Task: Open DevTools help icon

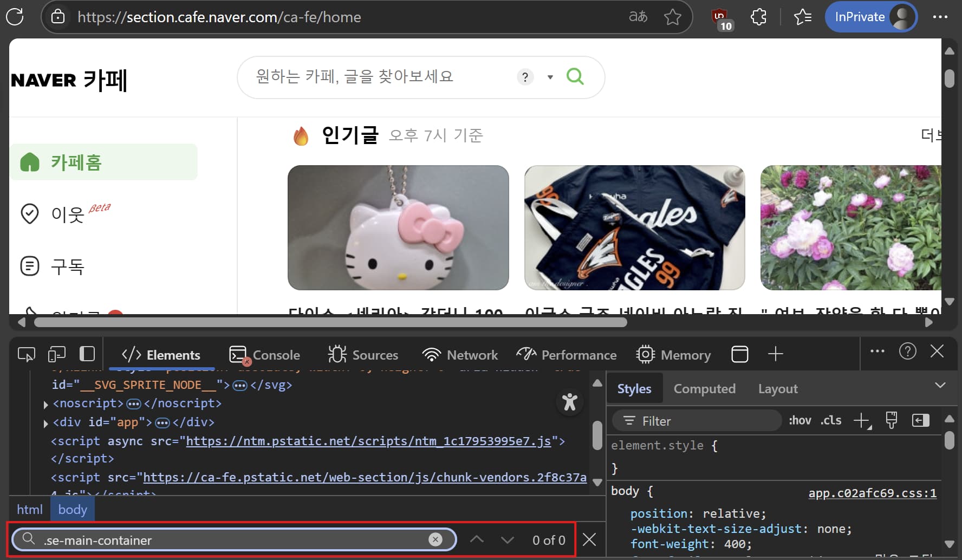Action: click(x=908, y=351)
